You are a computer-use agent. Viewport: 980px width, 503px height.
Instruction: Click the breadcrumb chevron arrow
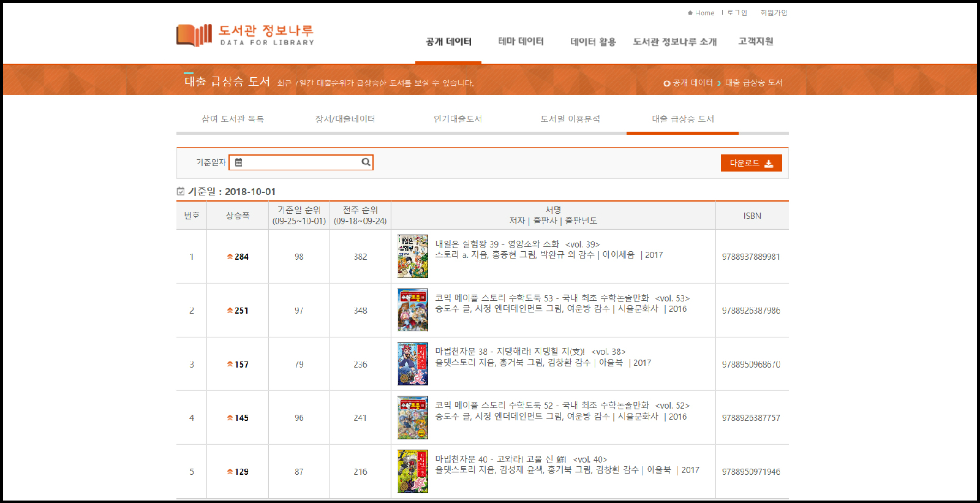(x=719, y=83)
